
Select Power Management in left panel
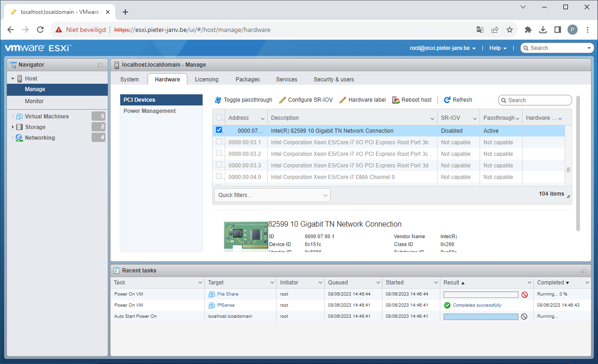pyautogui.click(x=149, y=111)
